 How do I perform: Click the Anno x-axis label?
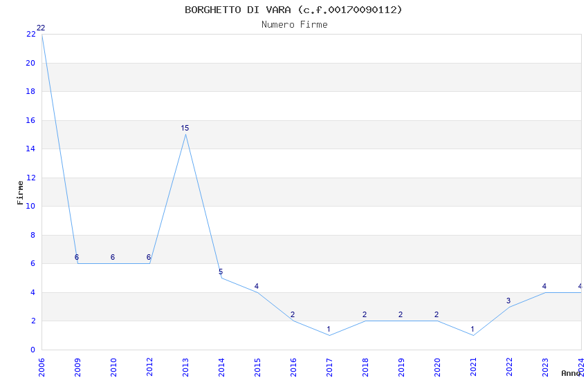(571, 373)
